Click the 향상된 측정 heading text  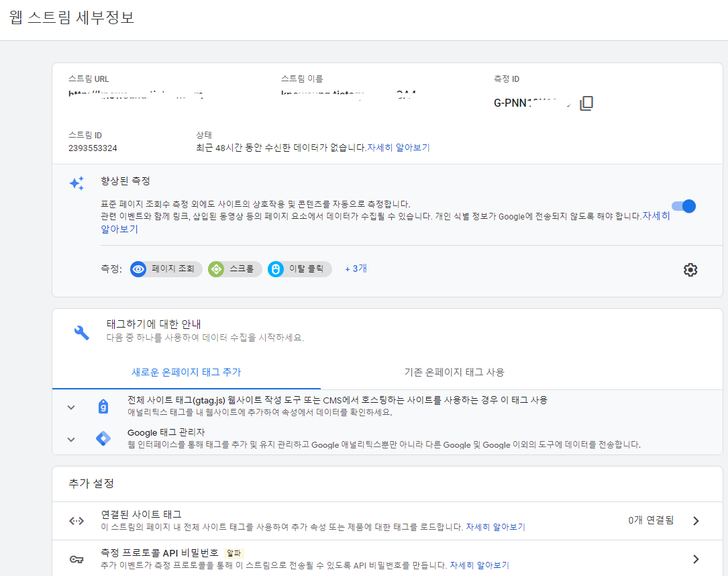(x=125, y=181)
